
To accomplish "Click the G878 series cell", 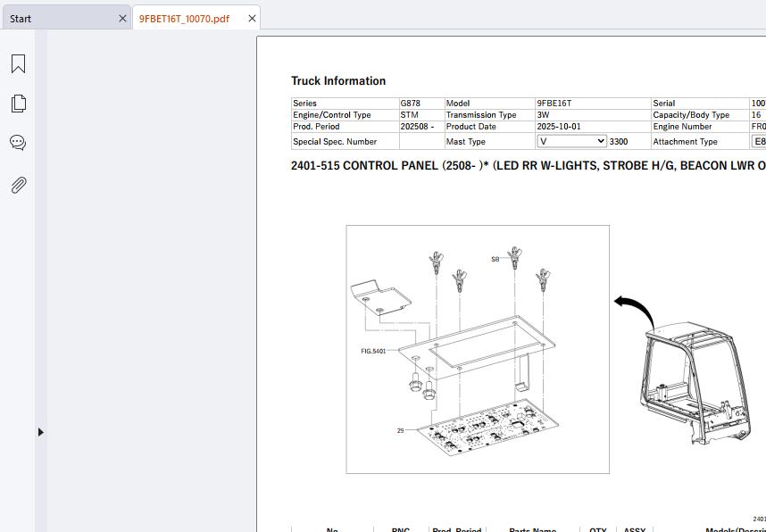I will tap(421, 103).
